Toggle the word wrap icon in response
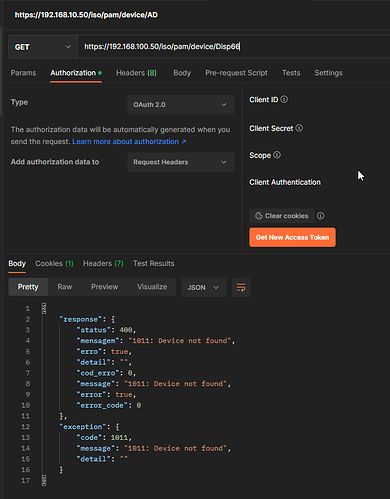Viewport: 390px width, 499px height. pos(241,287)
